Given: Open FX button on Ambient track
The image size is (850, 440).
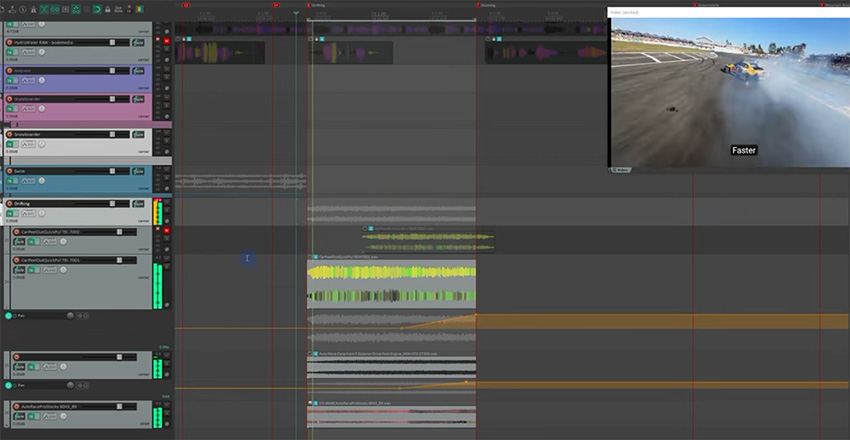Looking at the screenshot, I should [x=12, y=80].
